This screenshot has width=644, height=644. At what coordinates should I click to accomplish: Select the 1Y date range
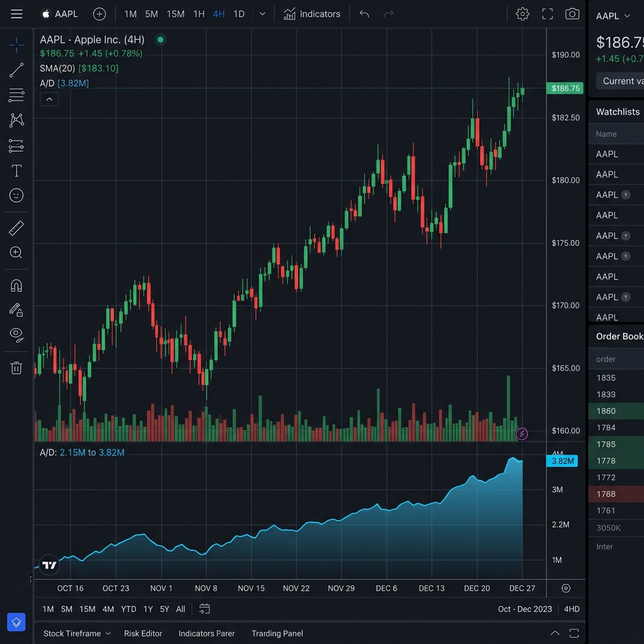pyautogui.click(x=148, y=609)
